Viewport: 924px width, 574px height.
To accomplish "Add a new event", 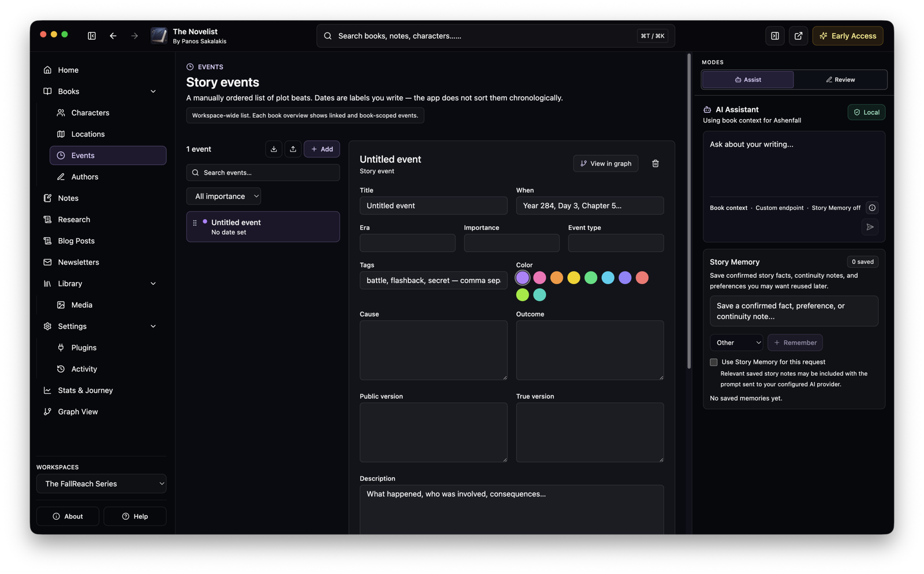I will (x=322, y=149).
